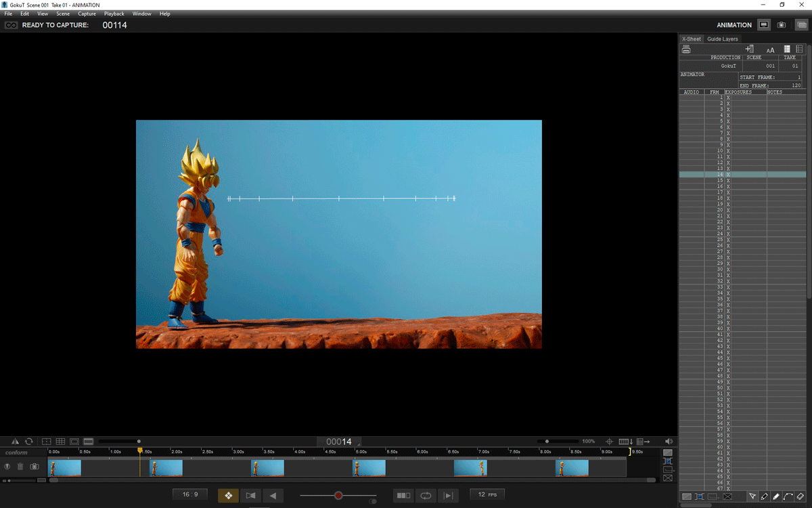
Task: Open the Cinematography camera workspace
Action: click(782, 24)
